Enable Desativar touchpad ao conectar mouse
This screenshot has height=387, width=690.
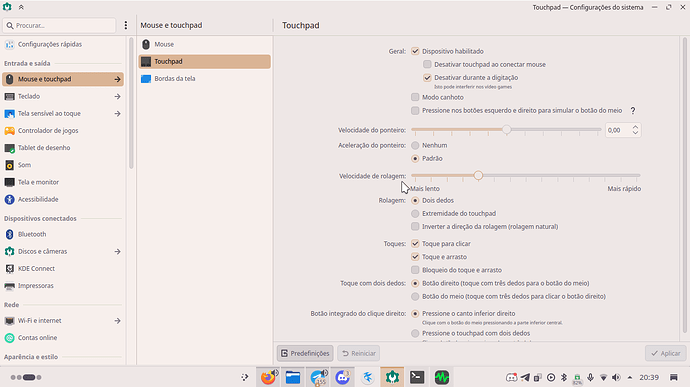[x=427, y=64]
